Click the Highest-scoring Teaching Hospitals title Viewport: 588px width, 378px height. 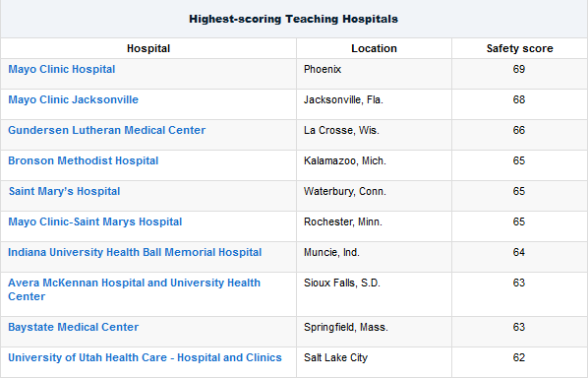tap(293, 19)
